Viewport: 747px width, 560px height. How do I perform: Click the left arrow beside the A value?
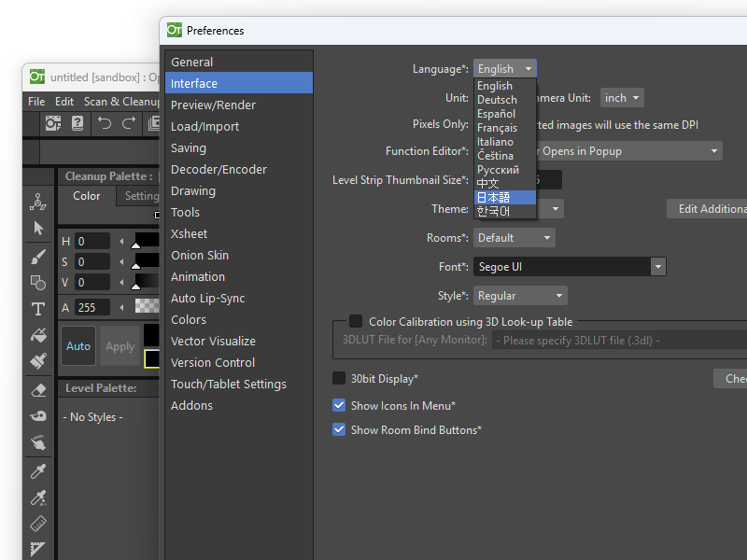point(121,308)
